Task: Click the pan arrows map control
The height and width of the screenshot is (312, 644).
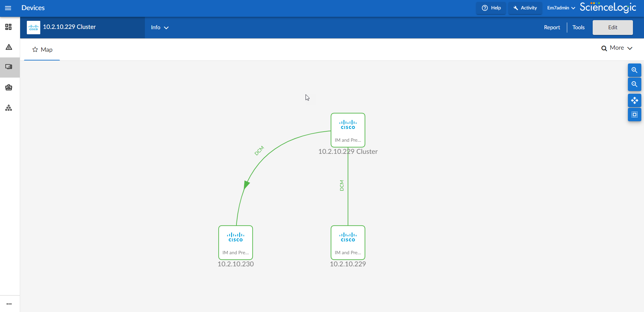Action: (x=634, y=100)
